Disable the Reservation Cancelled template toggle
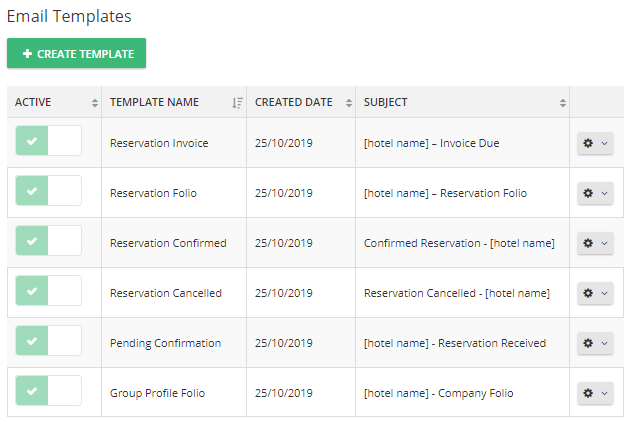The height and width of the screenshot is (426, 633). pyautogui.click(x=48, y=291)
